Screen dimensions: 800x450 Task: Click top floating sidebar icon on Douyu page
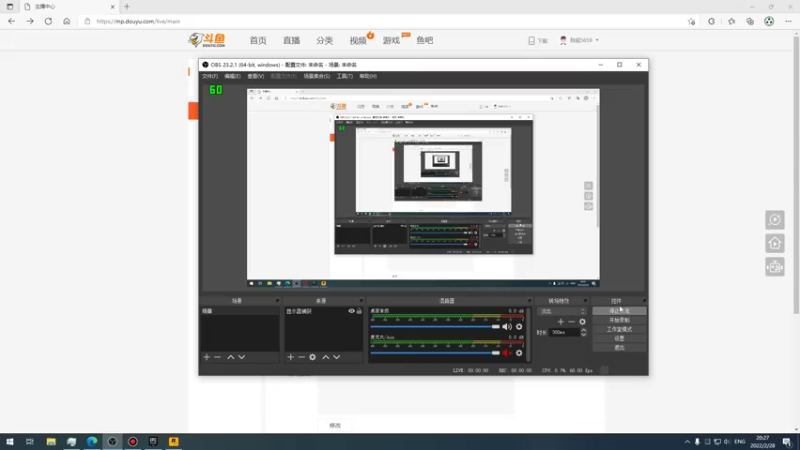[775, 220]
